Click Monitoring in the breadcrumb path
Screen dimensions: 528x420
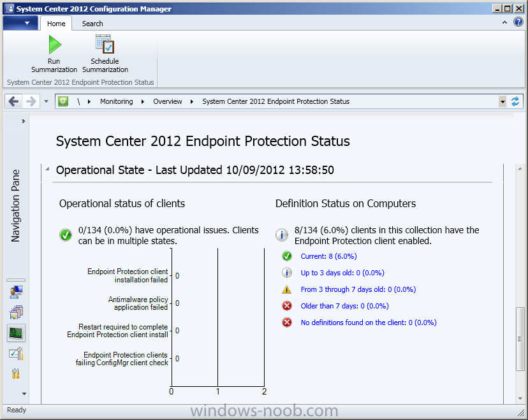[x=117, y=101]
